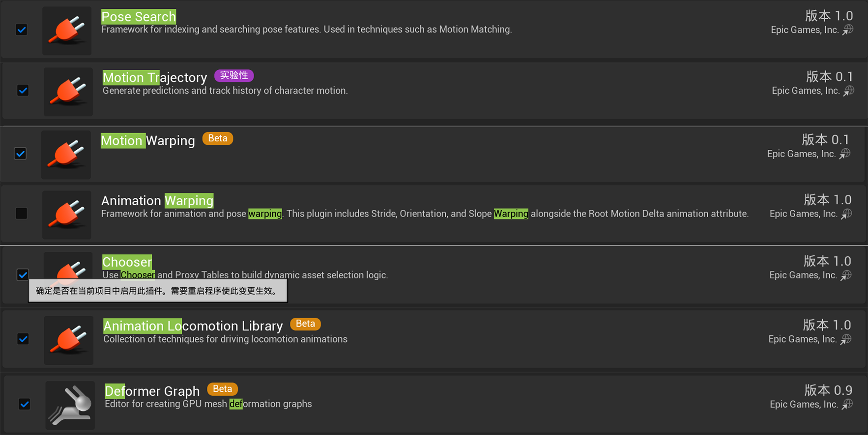Screen dimensions: 868x435
Task: Select the Chooser plugin title
Action: tap(127, 262)
